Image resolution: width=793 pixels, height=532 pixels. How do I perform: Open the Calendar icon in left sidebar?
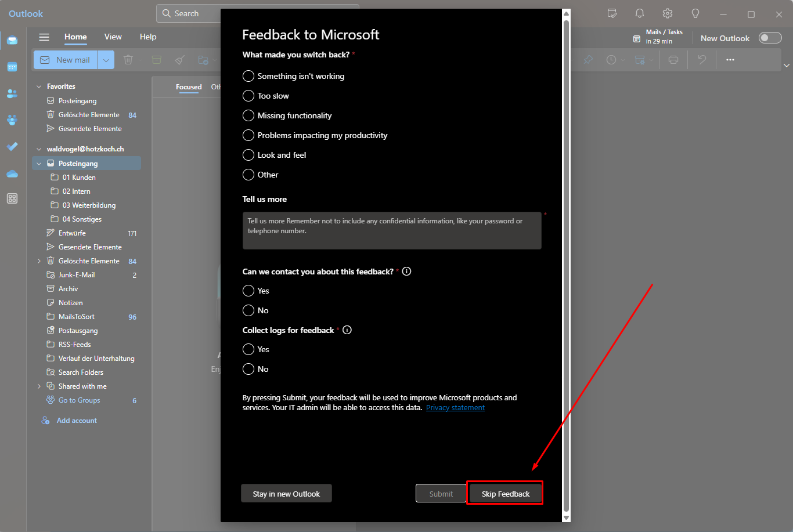(12, 67)
